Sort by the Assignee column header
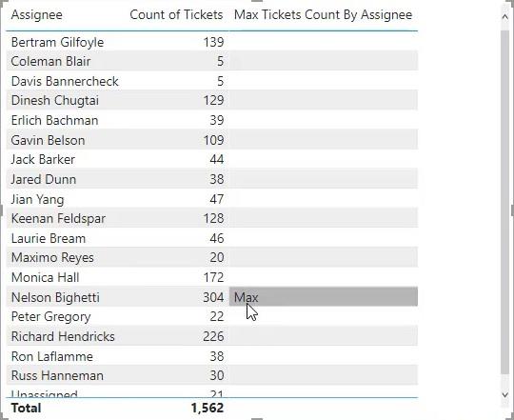The height and width of the screenshot is (420, 514). point(37,15)
